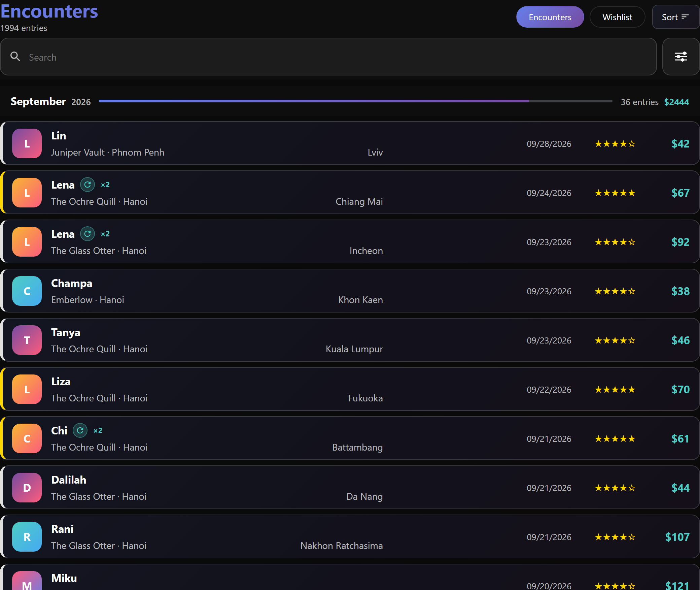This screenshot has width=700, height=590.
Task: Select the $67 price on Lena row
Action: (680, 193)
